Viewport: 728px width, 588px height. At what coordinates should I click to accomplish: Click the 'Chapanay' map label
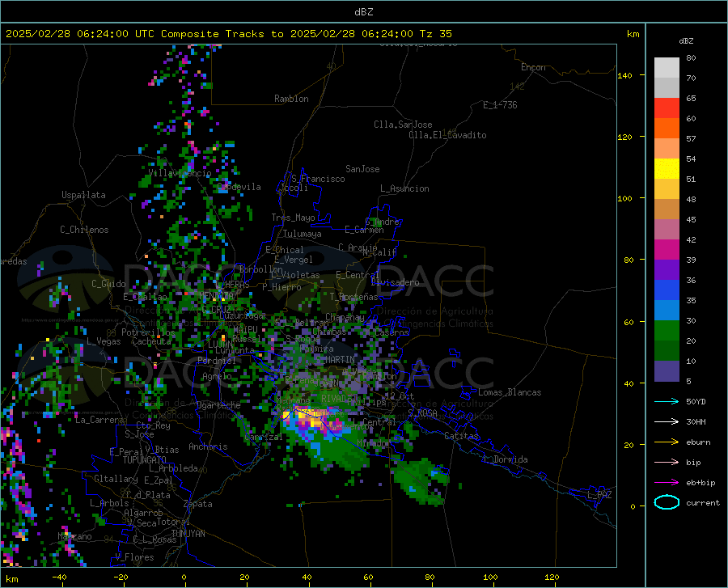pos(345,317)
